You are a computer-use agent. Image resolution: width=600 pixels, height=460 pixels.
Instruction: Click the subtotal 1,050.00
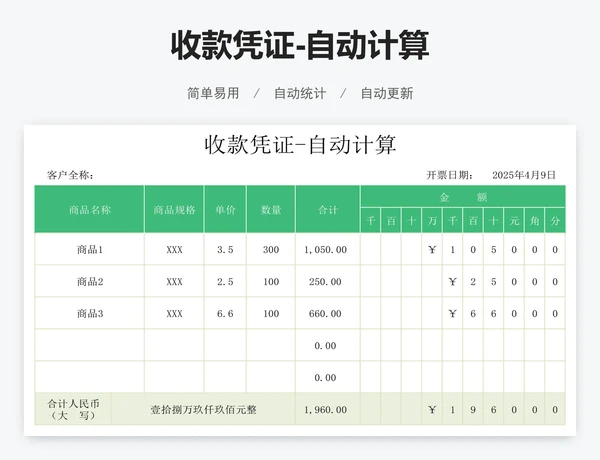[x=326, y=250]
